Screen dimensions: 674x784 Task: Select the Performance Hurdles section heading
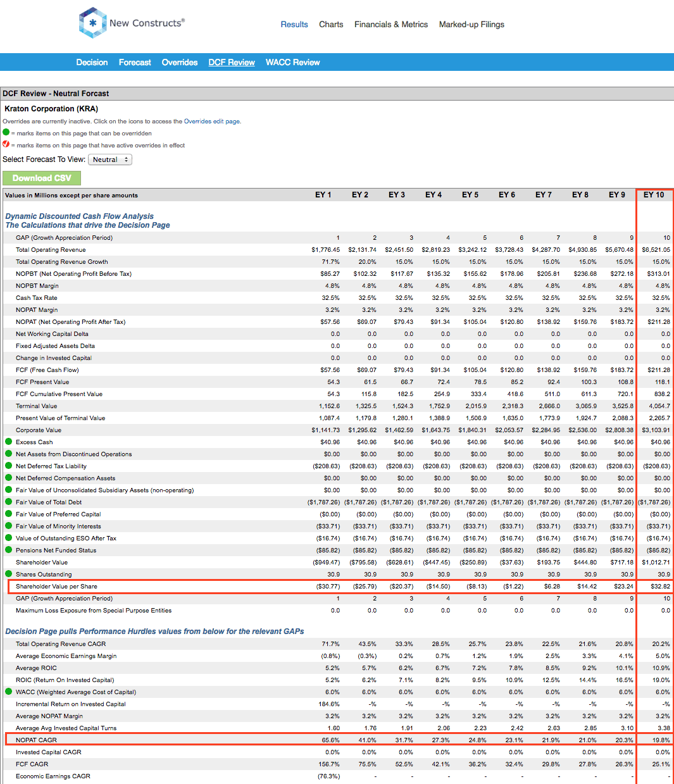click(x=154, y=632)
